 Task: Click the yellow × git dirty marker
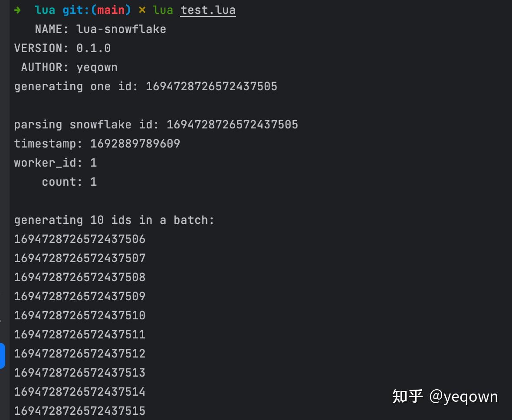pyautogui.click(x=142, y=10)
